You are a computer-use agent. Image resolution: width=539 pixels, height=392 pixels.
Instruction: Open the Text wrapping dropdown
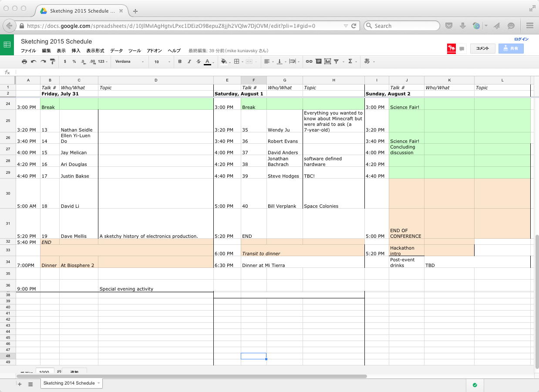(294, 62)
